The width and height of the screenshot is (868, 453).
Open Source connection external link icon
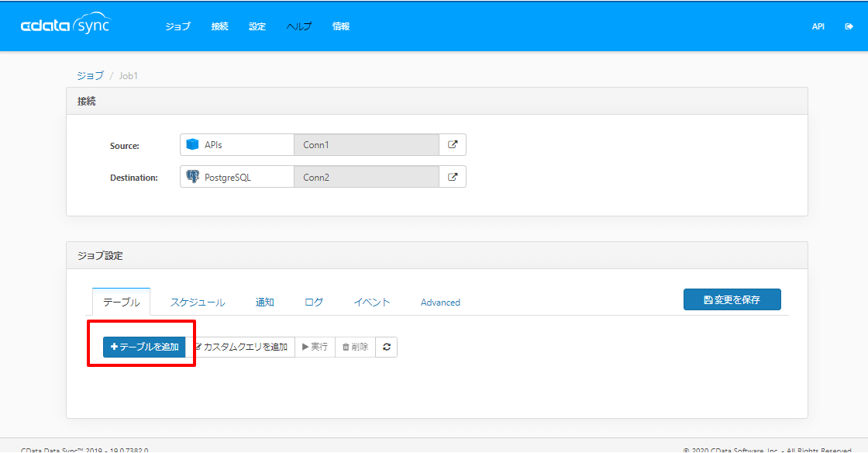453,144
